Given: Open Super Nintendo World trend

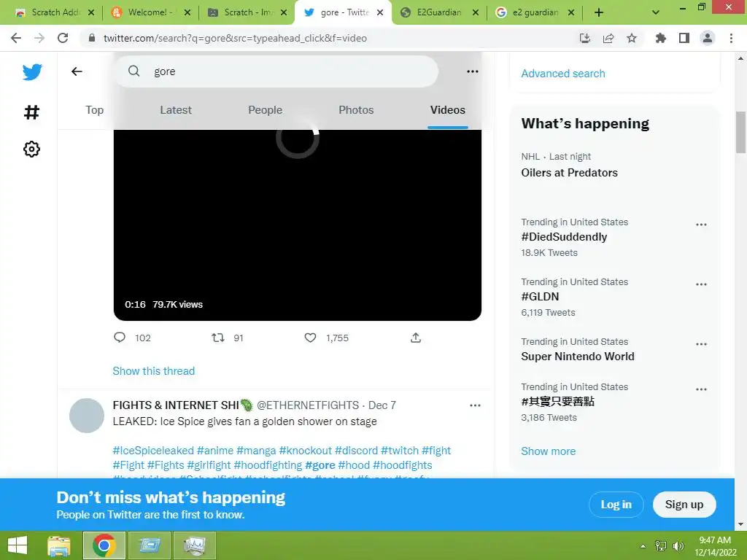Looking at the screenshot, I should tap(578, 356).
